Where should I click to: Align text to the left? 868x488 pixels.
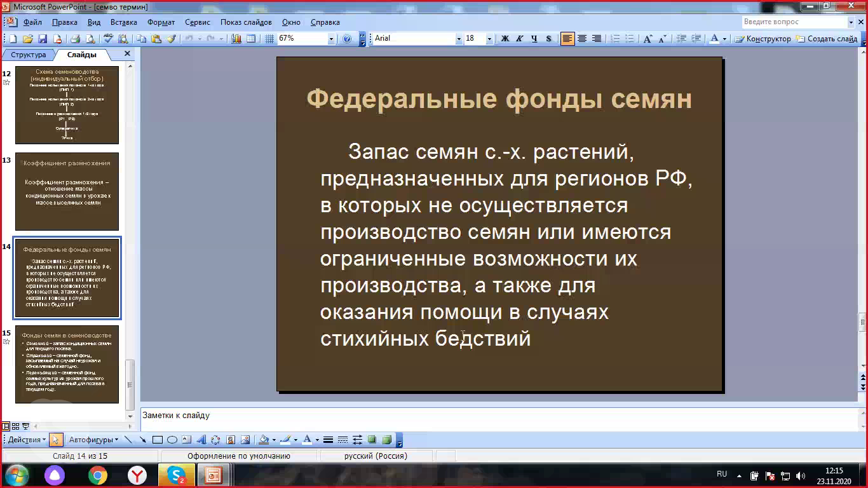pos(567,39)
